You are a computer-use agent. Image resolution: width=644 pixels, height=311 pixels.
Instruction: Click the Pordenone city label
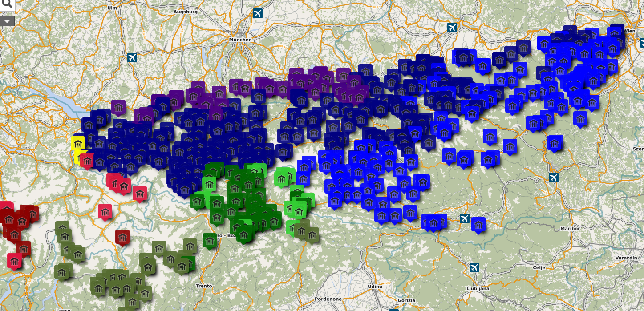pyautogui.click(x=328, y=299)
